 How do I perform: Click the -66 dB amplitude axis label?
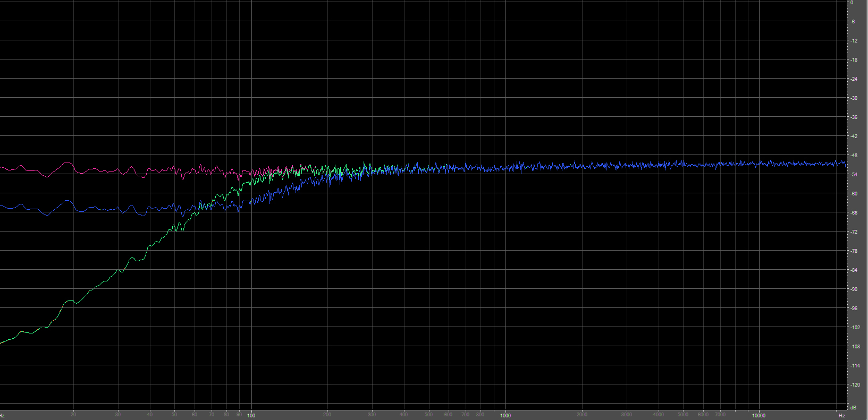pyautogui.click(x=853, y=213)
